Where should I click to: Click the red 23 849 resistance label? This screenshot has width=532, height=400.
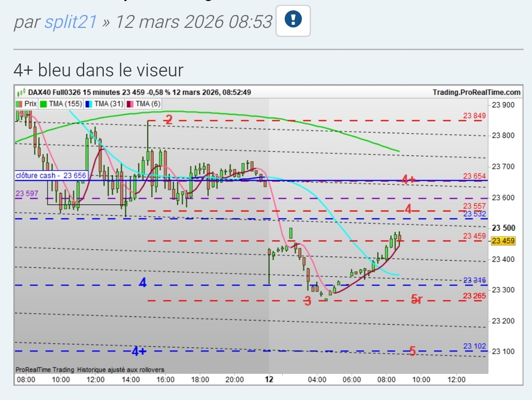pos(474,116)
